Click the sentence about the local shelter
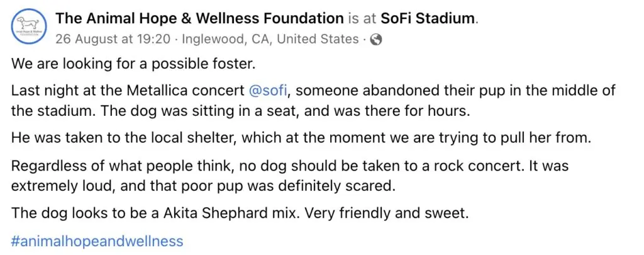 291,137
